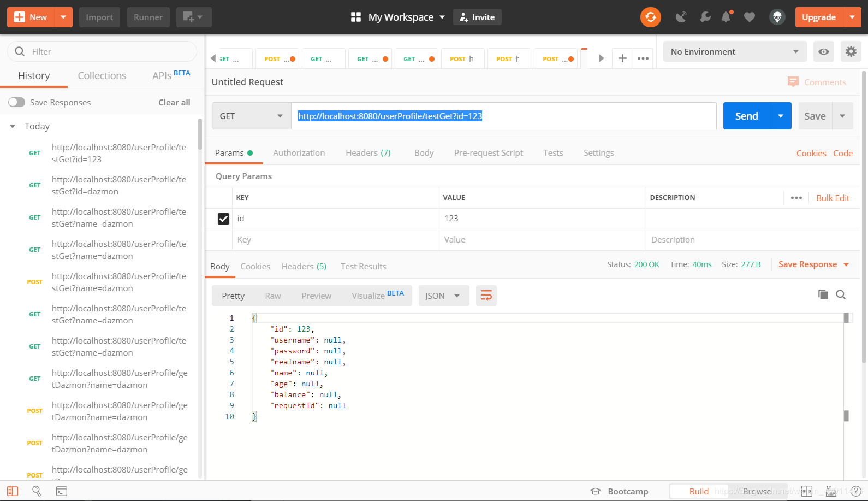This screenshot has height=501, width=868.
Task: Add a new request tab
Action: (x=622, y=58)
